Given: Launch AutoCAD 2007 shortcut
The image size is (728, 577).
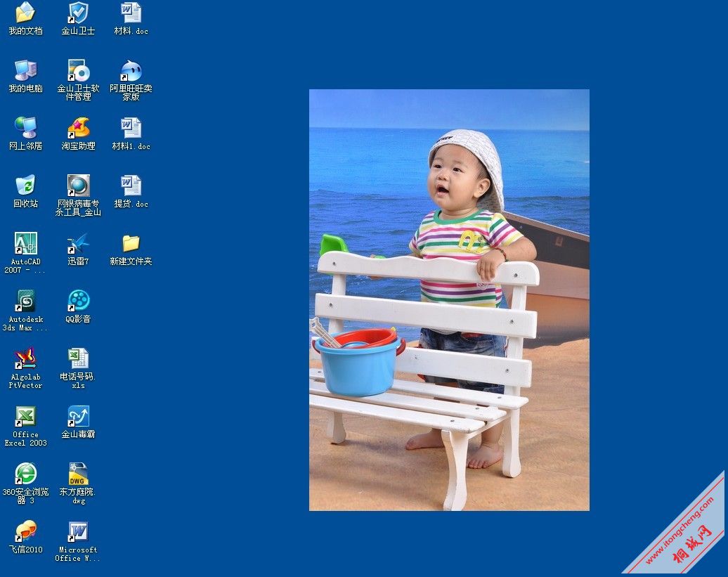Looking at the screenshot, I should pos(25,243).
